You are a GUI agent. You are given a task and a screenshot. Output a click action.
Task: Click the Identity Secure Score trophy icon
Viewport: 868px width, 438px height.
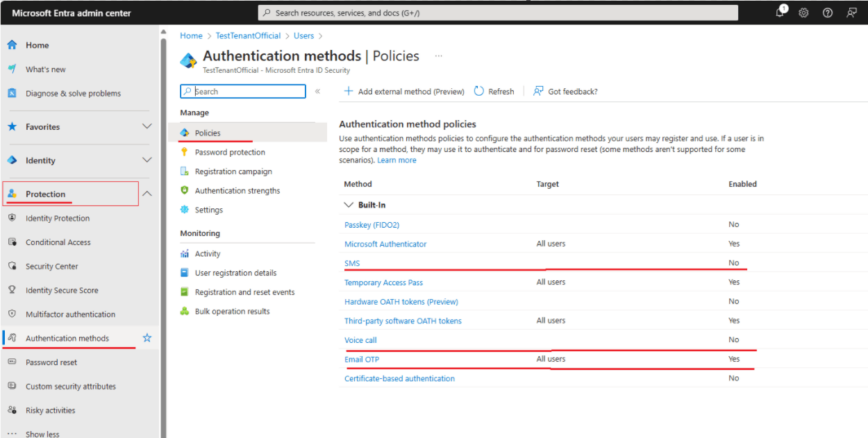coord(12,290)
